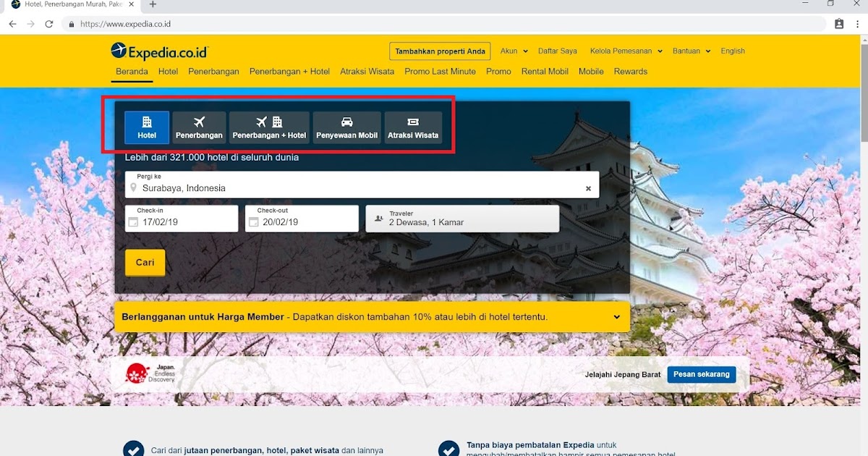Viewport: 868px width, 456px height.
Task: Reload the page with refresh icon
Action: [x=49, y=24]
